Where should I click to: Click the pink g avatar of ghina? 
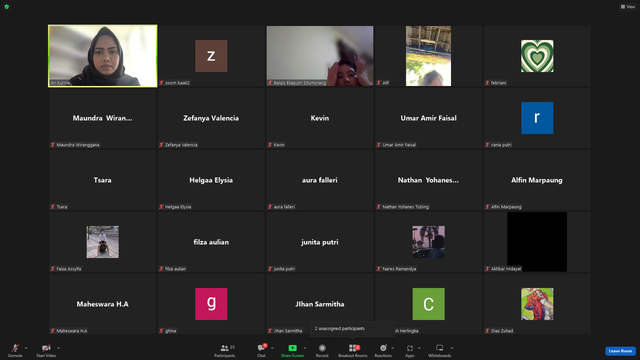click(x=211, y=304)
